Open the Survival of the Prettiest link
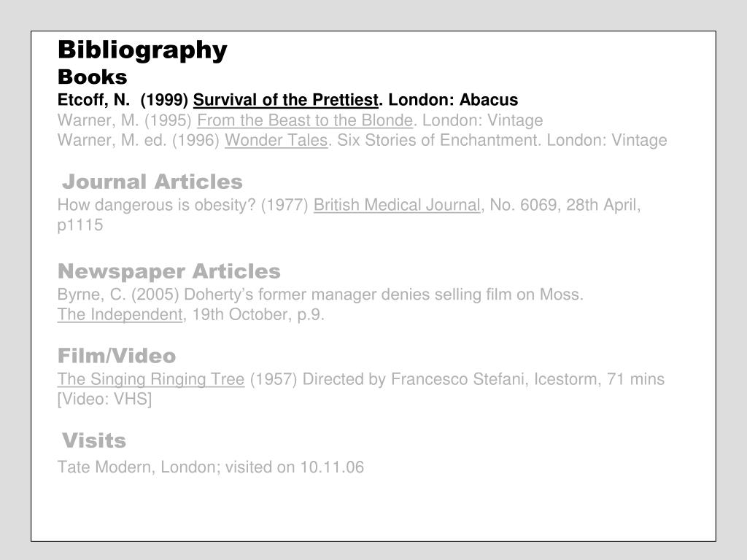Screen dimensions: 747x560 [x=285, y=100]
